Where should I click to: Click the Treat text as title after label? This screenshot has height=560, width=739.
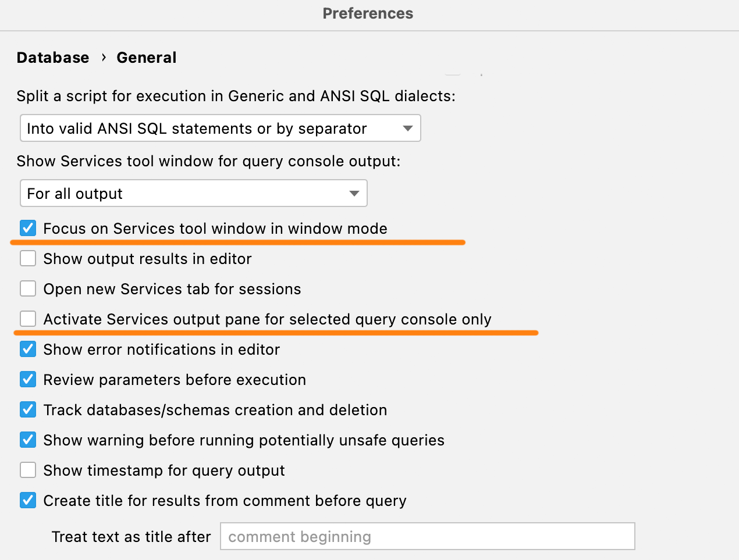click(x=132, y=537)
